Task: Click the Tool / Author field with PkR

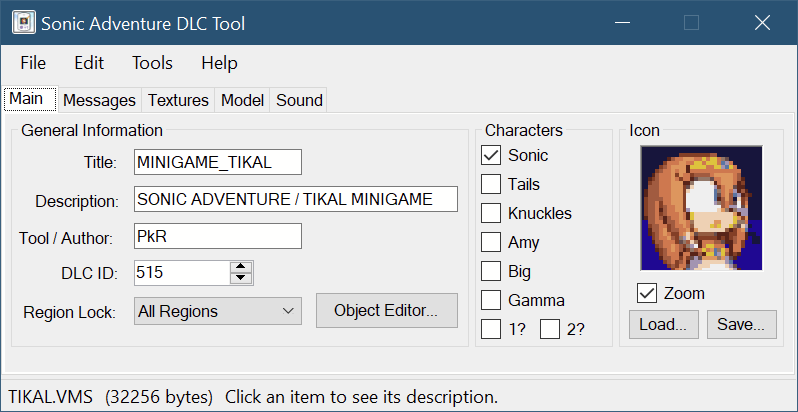Action: pyautogui.click(x=218, y=236)
